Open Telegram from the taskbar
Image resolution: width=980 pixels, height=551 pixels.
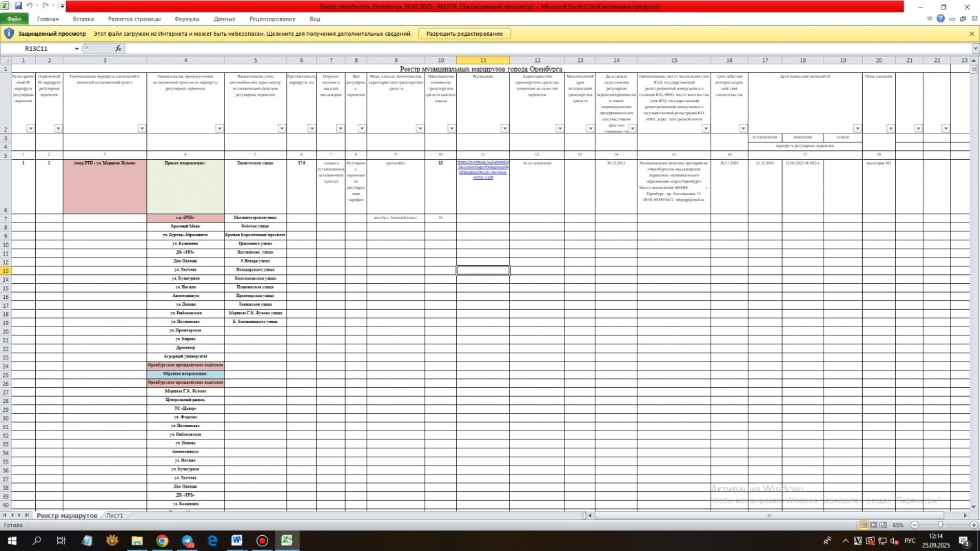[187, 541]
